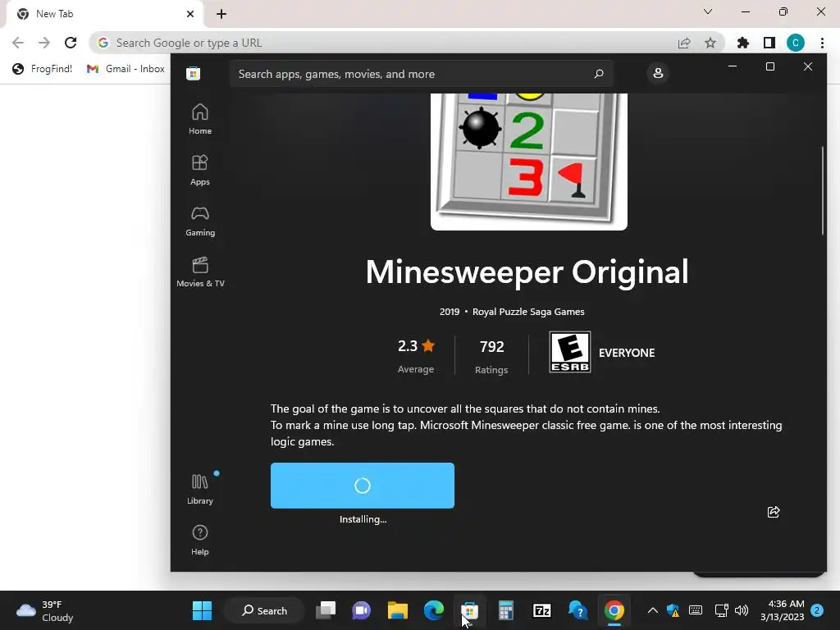Close the New Tab tab
840x630 pixels.
[189, 14]
